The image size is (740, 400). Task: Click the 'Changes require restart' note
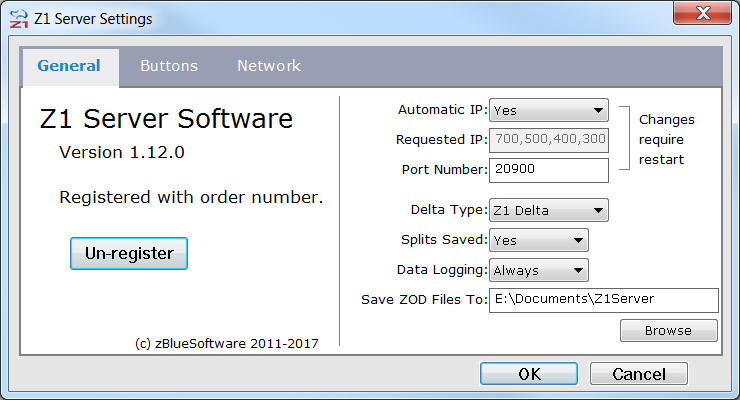click(666, 140)
